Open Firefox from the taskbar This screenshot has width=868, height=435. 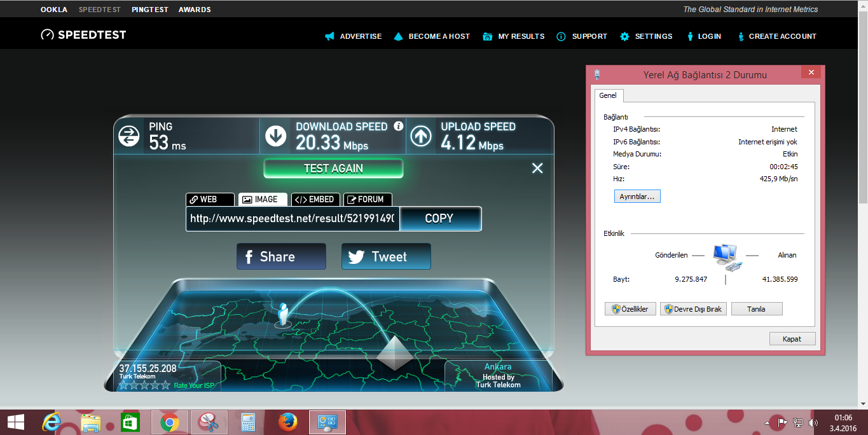[x=288, y=422]
